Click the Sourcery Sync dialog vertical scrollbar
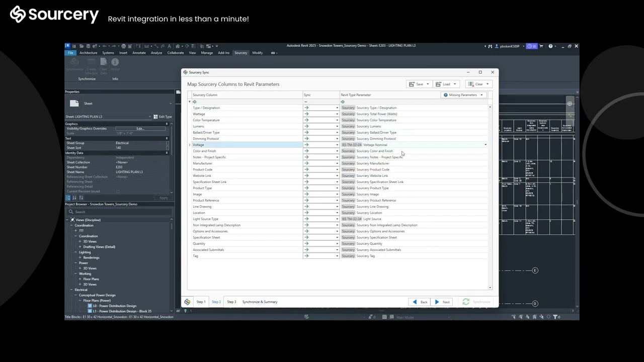 point(490,197)
